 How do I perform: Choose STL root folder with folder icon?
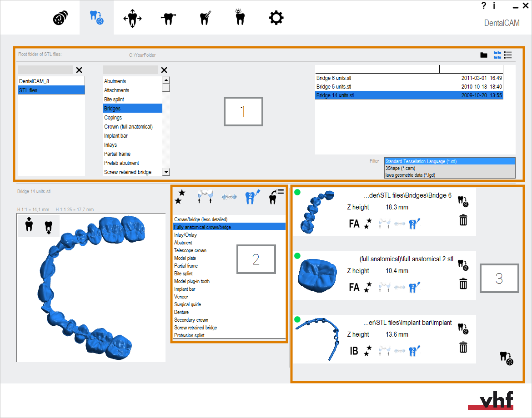[484, 55]
